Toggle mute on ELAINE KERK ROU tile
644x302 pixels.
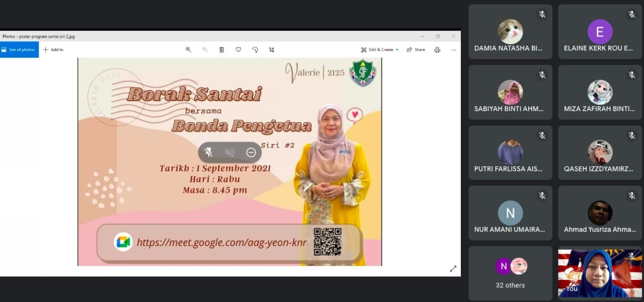(x=632, y=15)
